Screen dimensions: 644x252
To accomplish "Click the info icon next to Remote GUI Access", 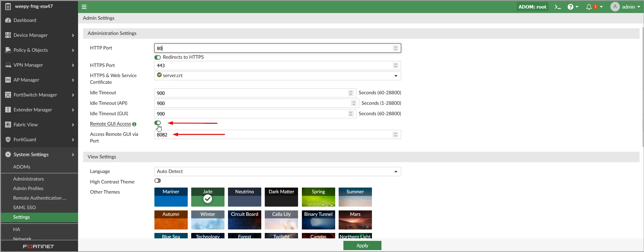I will point(134,124).
